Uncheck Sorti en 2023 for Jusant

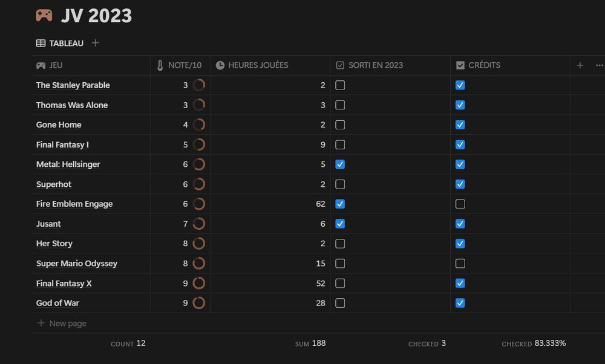coord(340,224)
